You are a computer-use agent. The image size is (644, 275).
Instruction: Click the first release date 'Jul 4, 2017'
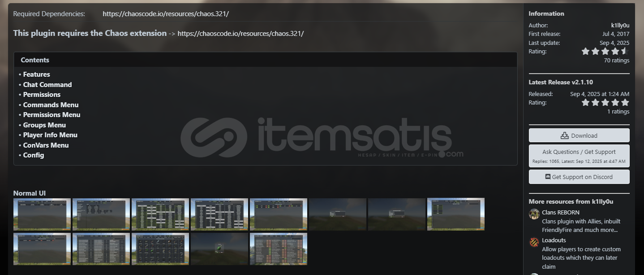tap(616, 34)
